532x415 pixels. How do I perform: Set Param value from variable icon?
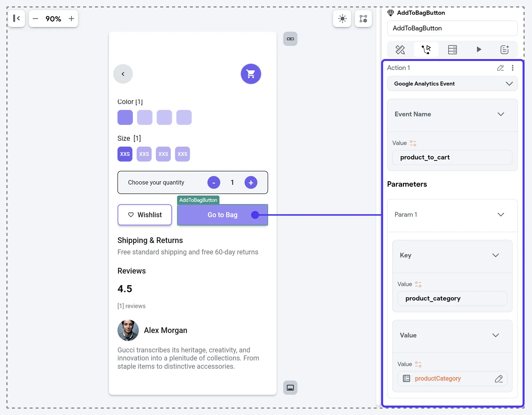pyautogui.click(x=418, y=364)
